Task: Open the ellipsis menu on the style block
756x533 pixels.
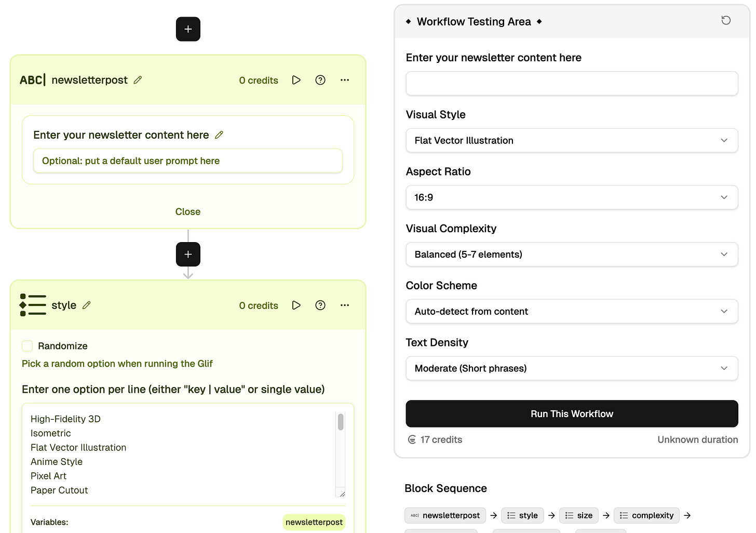Action: coord(344,305)
